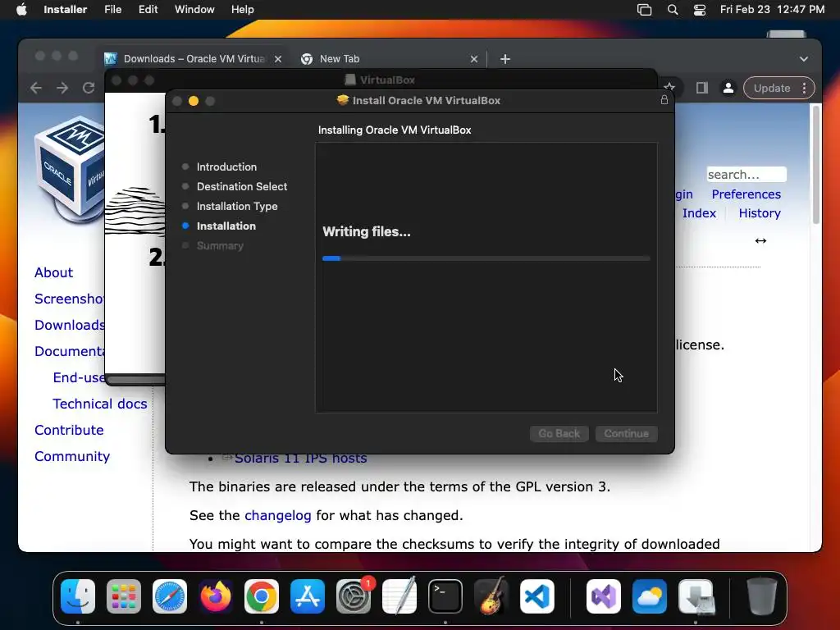Click the Destination Select step
The image size is (840, 630).
tap(242, 186)
